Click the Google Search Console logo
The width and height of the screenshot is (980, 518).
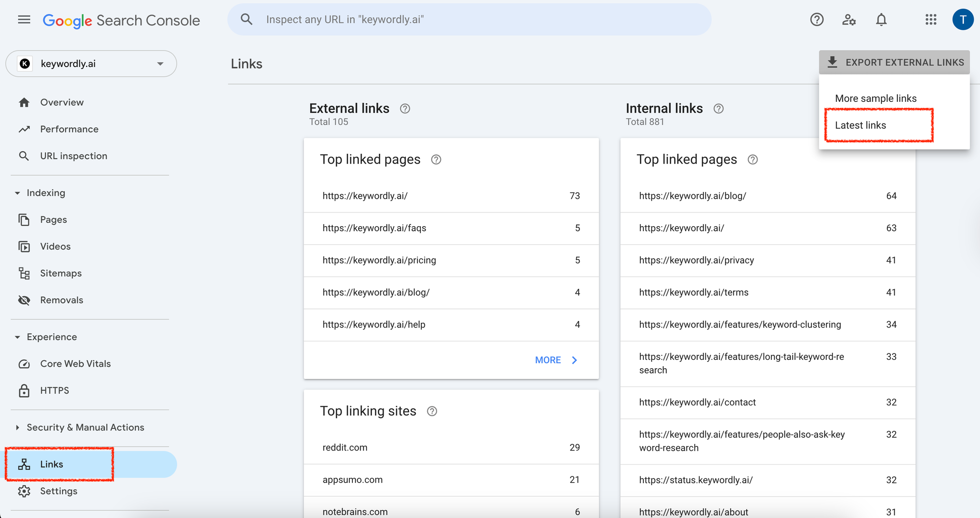[x=121, y=21]
